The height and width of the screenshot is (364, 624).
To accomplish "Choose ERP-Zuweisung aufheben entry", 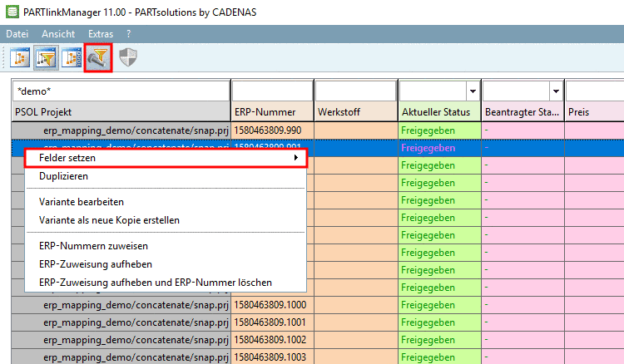I will (x=166, y=264).
